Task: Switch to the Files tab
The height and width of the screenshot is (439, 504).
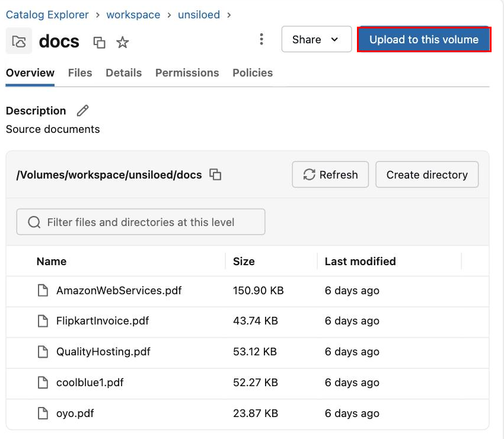Action: point(80,73)
